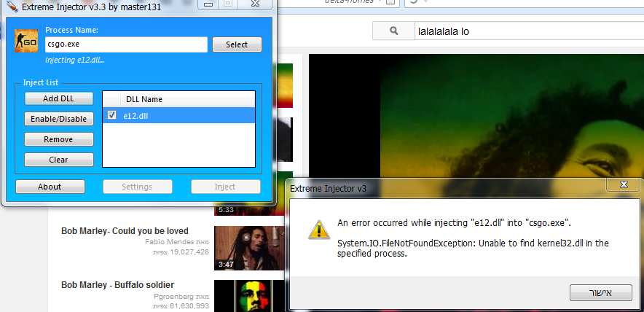The height and width of the screenshot is (312, 644).
Task: Minimize the Extreme Injector v3.3 window
Action: point(208,4)
